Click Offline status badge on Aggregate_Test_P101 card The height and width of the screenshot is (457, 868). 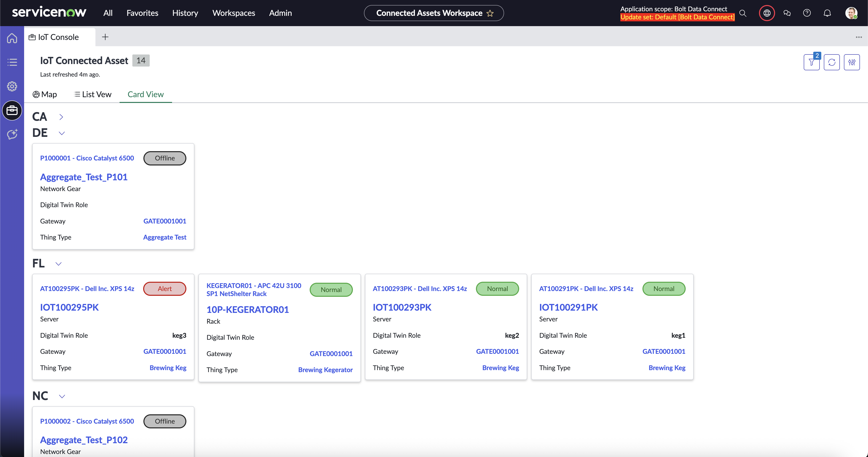(x=165, y=158)
